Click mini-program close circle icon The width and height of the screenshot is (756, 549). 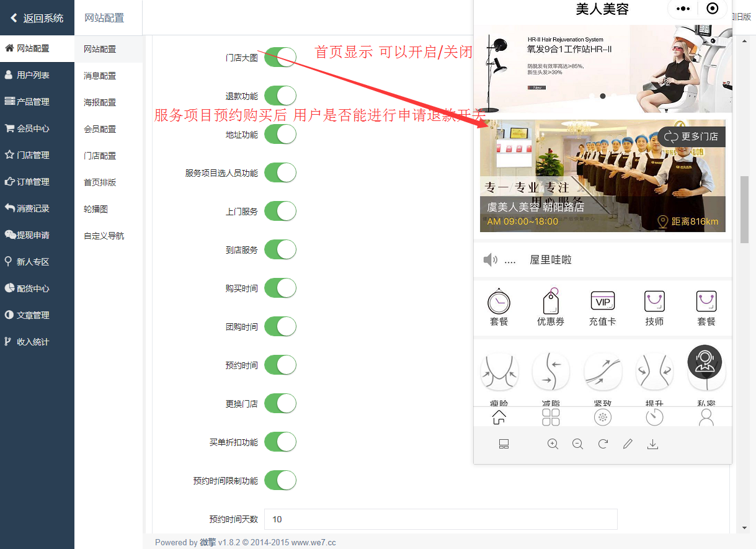click(713, 9)
